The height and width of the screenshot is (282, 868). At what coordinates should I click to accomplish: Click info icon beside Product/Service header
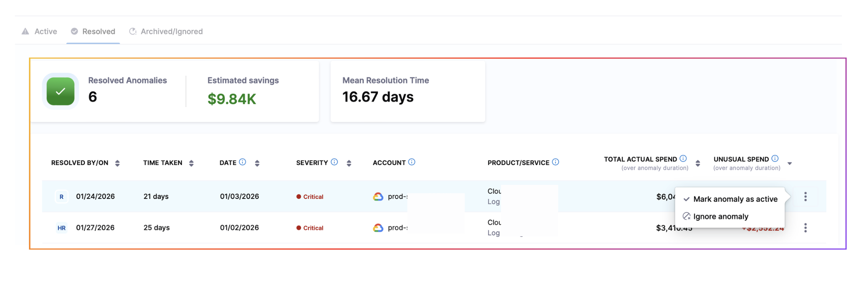556,162
